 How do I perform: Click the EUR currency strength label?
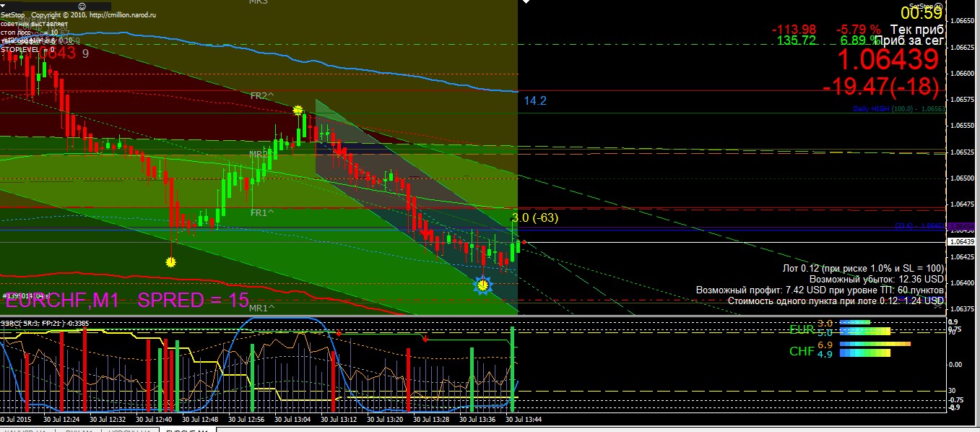tap(802, 330)
